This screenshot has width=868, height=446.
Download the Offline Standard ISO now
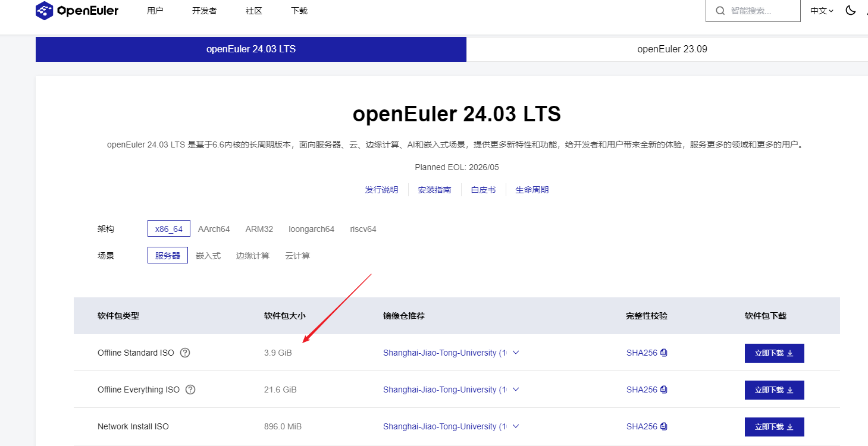coord(774,353)
